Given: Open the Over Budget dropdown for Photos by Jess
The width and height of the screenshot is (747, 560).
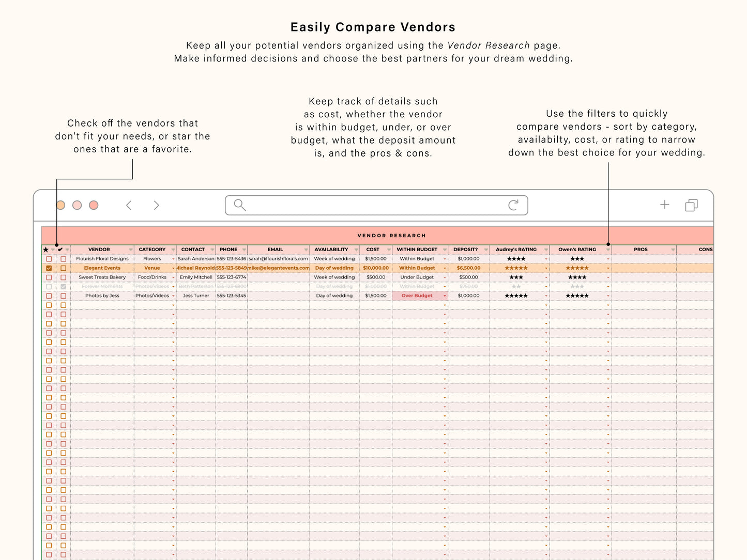Looking at the screenshot, I should tap(445, 296).
